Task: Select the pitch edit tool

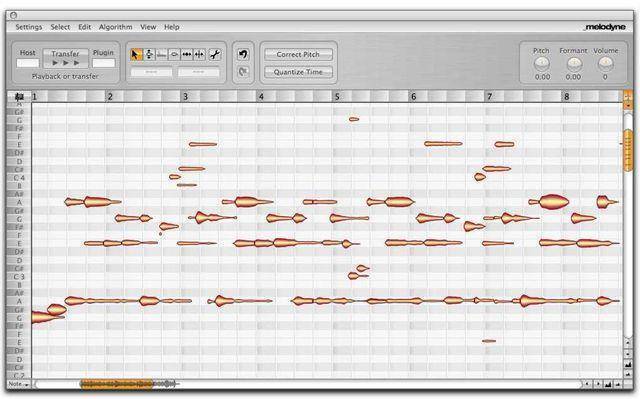Action: pos(149,54)
